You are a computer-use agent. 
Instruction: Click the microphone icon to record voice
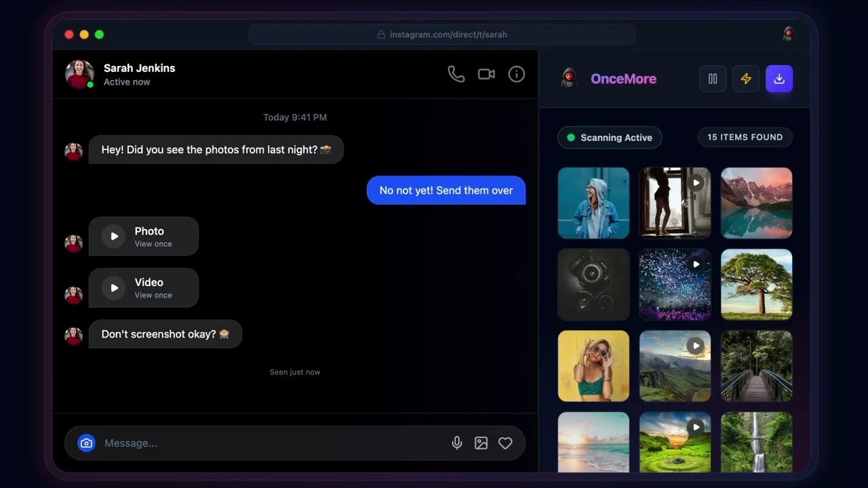point(457,443)
